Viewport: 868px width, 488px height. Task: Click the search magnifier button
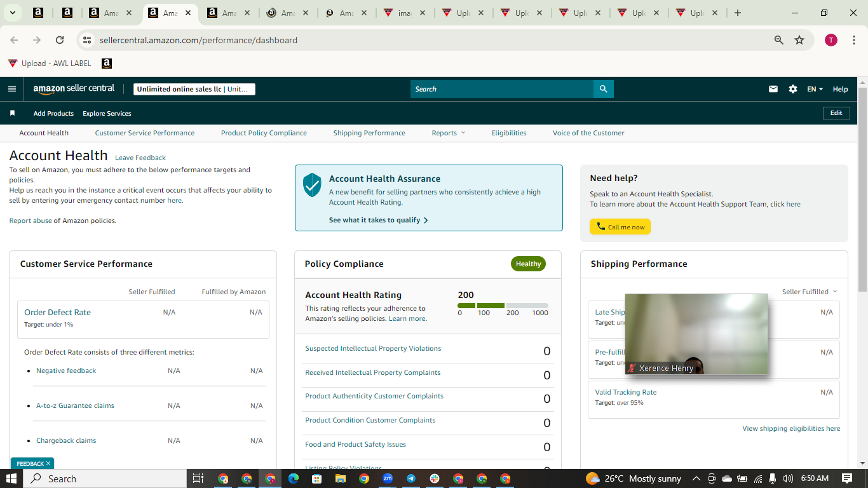click(x=604, y=89)
